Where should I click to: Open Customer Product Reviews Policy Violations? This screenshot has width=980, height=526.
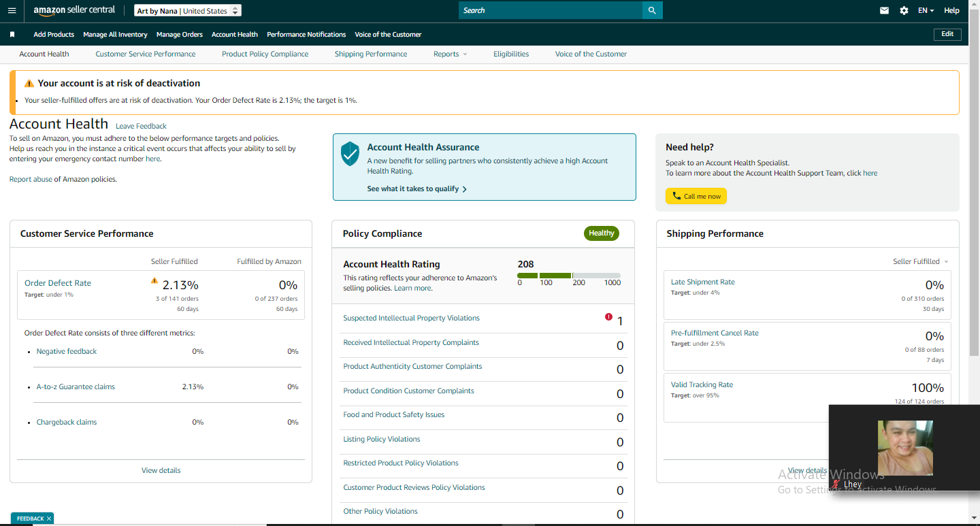point(414,487)
